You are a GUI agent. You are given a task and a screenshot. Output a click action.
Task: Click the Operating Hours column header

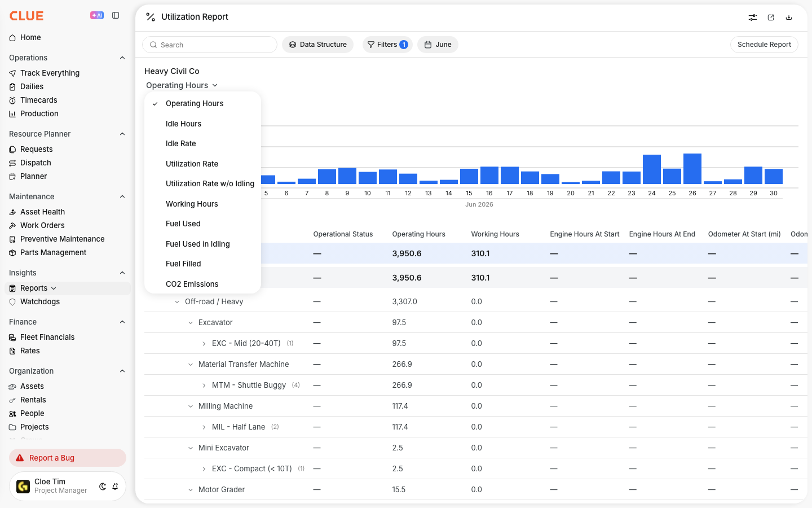point(418,234)
